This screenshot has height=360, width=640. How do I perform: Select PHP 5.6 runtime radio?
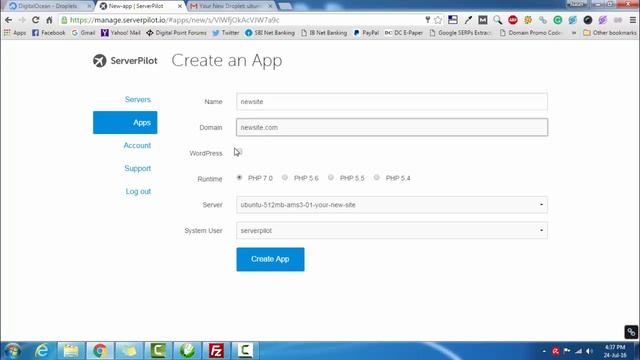pos(285,178)
